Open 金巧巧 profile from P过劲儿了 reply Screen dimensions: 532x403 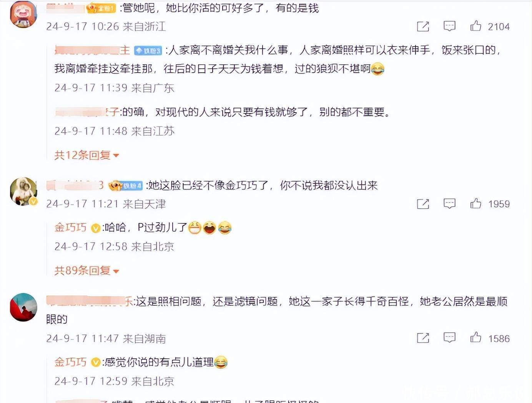point(70,227)
